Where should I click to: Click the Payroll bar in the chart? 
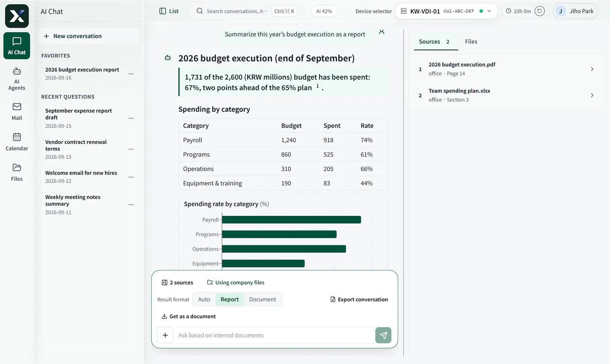[291, 220]
